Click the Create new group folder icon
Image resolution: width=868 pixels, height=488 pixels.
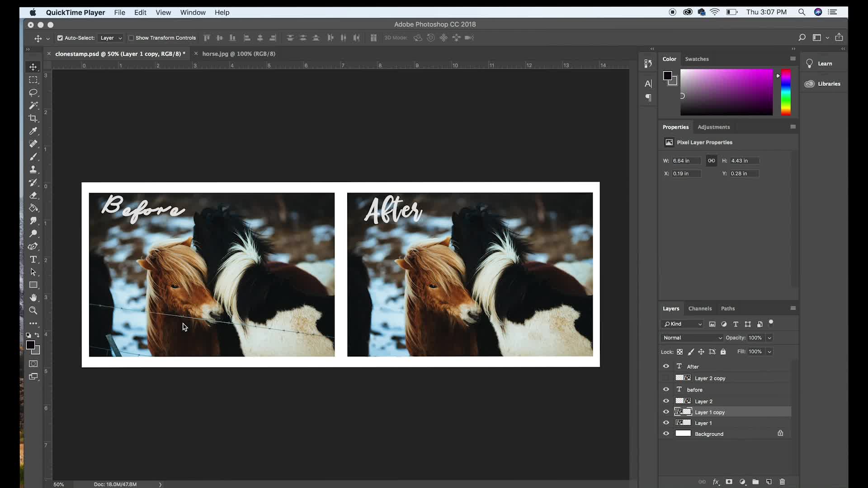755,482
